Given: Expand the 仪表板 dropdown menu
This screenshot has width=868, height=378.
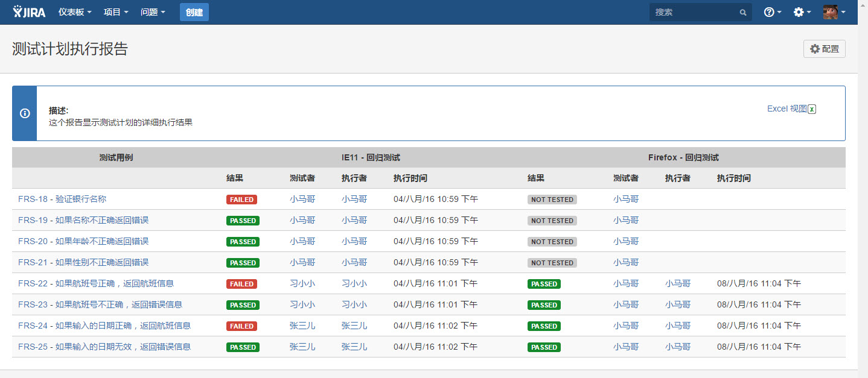Looking at the screenshot, I should 75,12.
